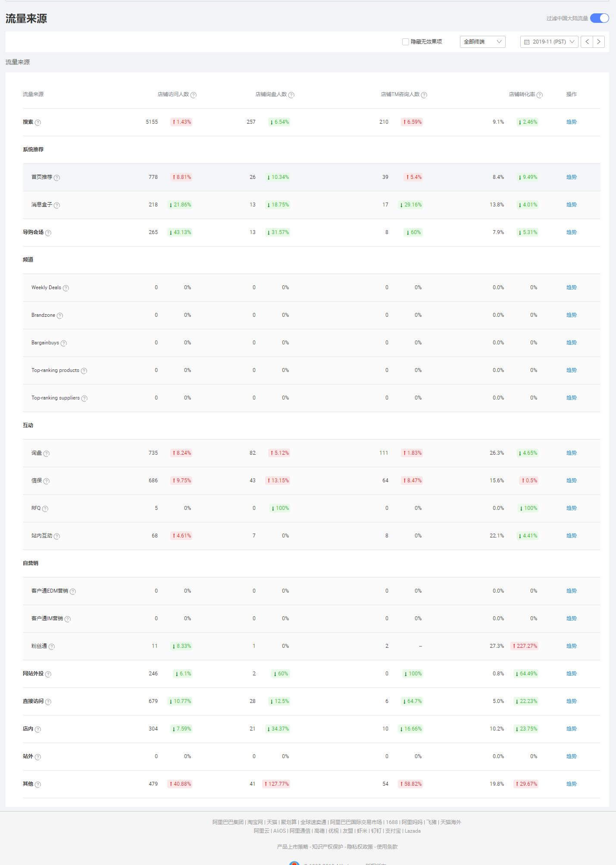This screenshot has width=616, height=865.
Task: Check the 隐藏无效果项 checkbox
Action: [406, 42]
